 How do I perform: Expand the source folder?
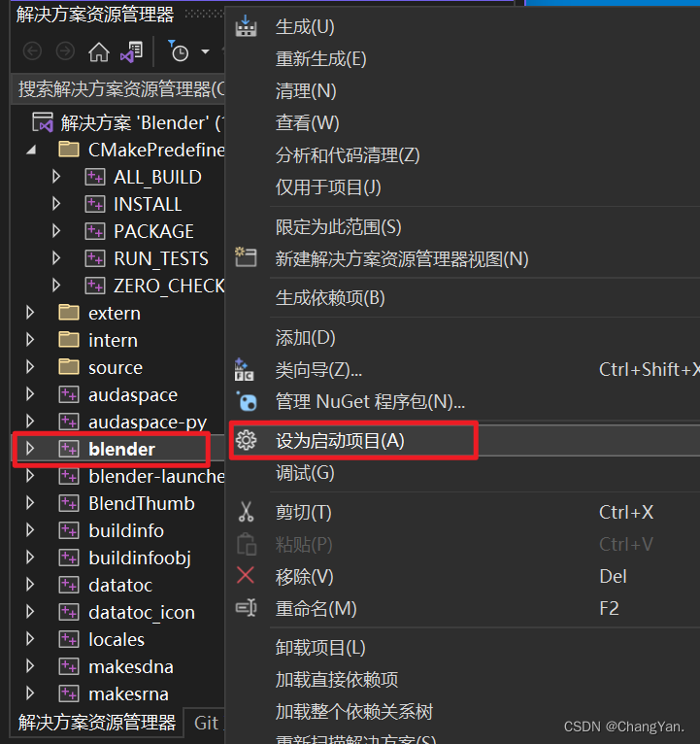tap(30, 366)
